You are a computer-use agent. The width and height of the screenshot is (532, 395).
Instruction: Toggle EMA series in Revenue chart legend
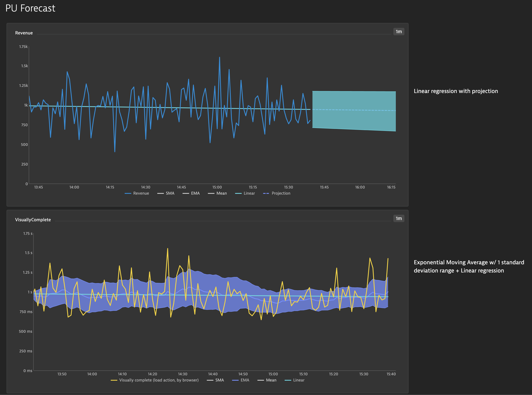[191, 193]
